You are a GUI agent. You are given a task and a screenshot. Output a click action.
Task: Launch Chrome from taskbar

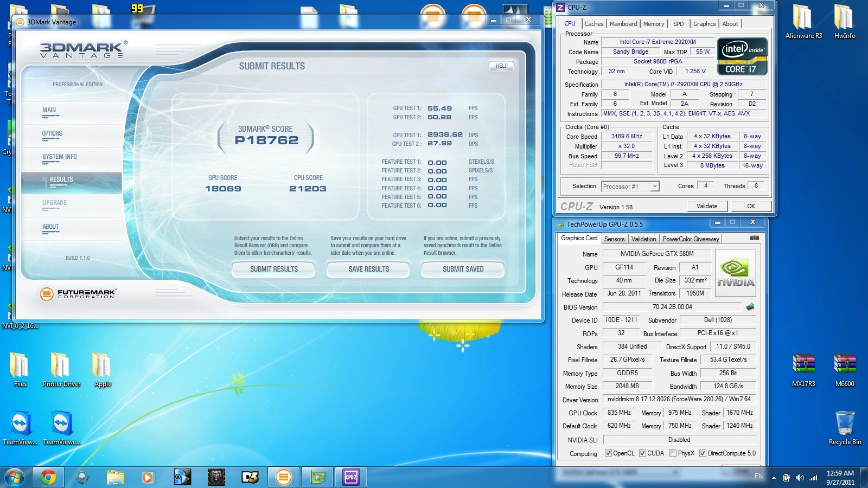click(48, 477)
